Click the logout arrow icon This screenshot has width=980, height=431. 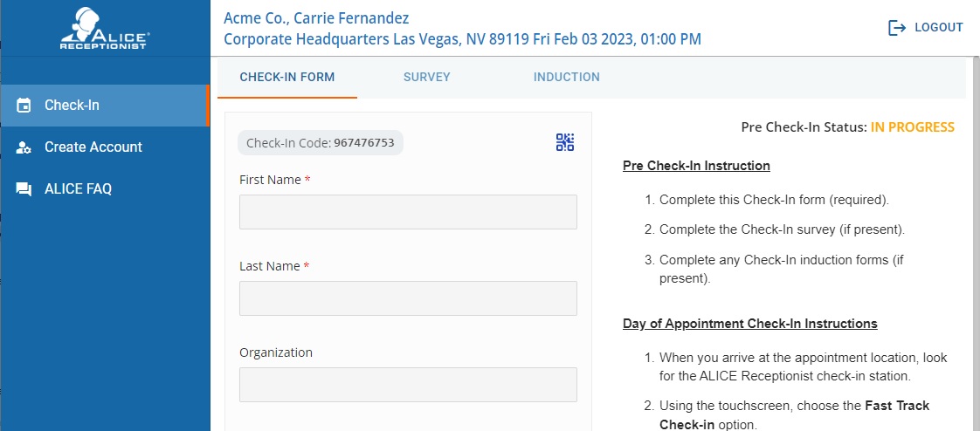897,28
